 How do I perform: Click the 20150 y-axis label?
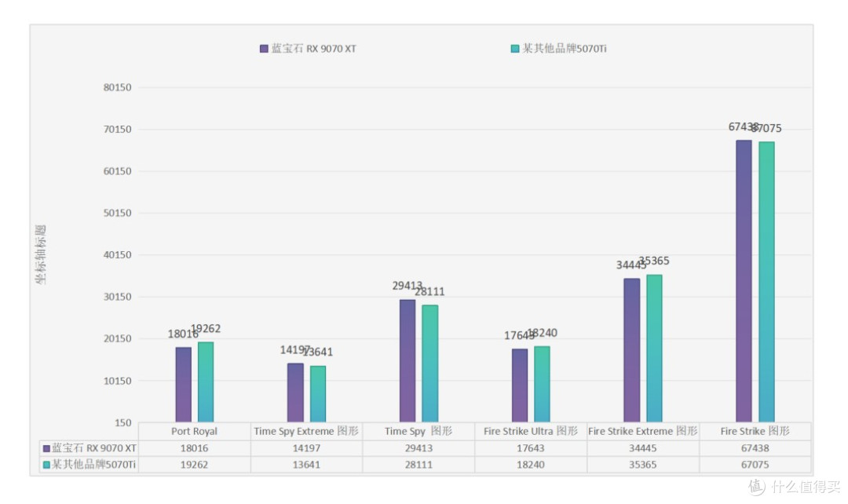click(117, 338)
